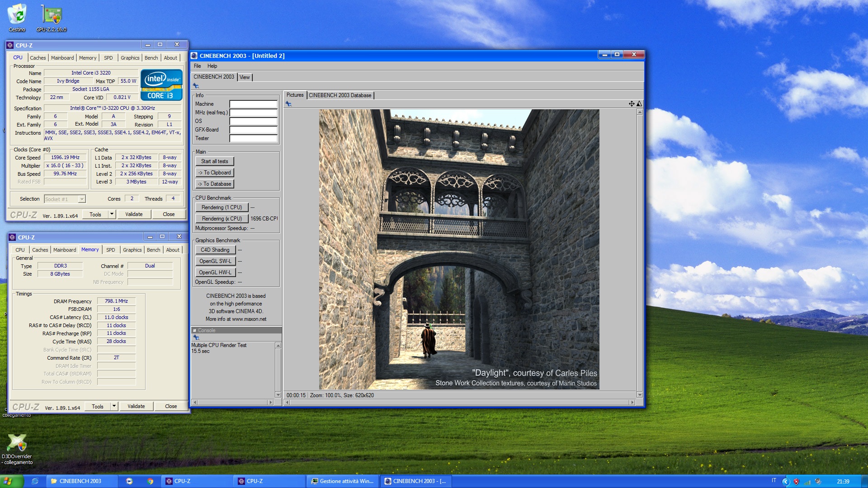Click the pin icon under the Pictures tab
The height and width of the screenshot is (488, 868).
click(x=288, y=104)
